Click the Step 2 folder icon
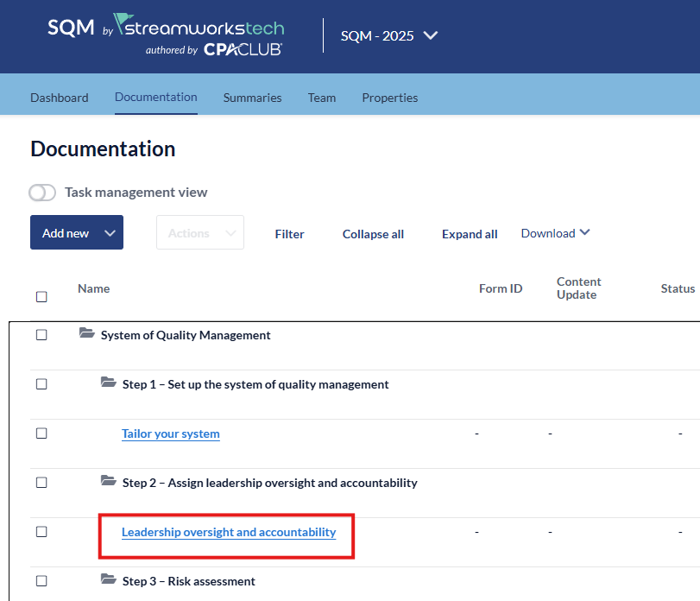 108,482
